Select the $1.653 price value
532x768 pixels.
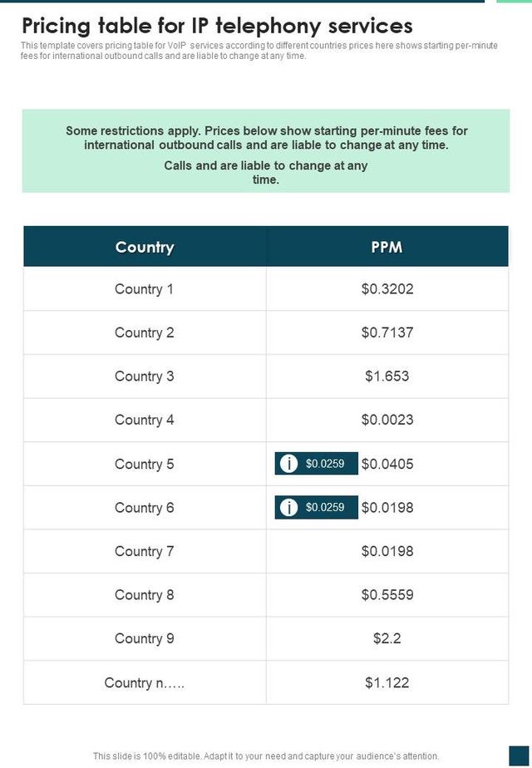[387, 377]
